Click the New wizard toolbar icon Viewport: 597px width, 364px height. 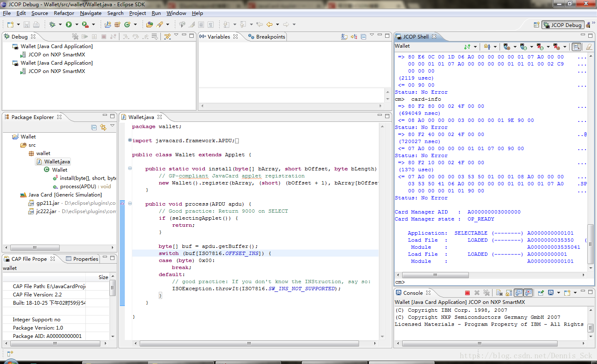[10, 25]
